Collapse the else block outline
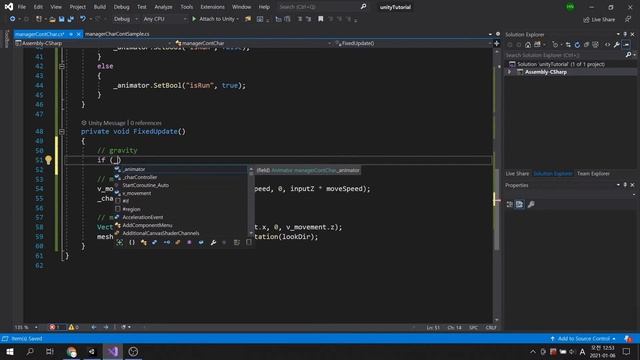This screenshot has height=360, width=640. (62, 66)
